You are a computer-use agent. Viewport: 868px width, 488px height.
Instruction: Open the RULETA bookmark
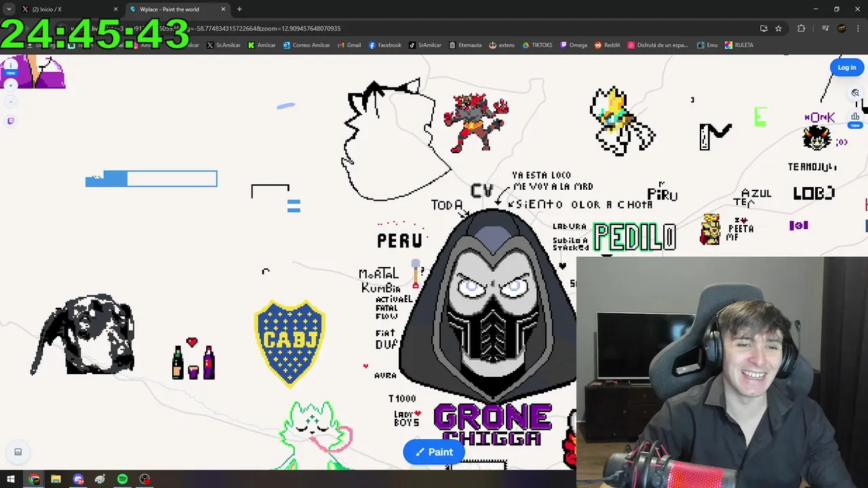739,45
